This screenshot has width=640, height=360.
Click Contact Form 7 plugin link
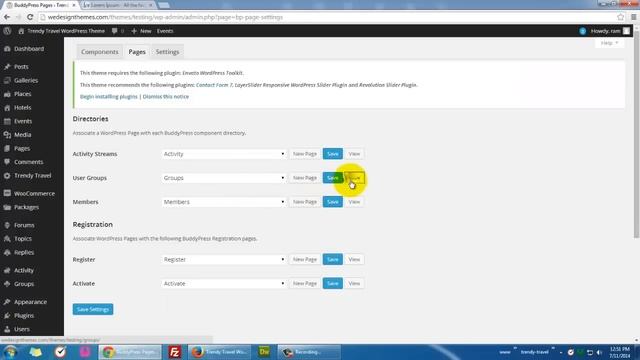coord(215,85)
